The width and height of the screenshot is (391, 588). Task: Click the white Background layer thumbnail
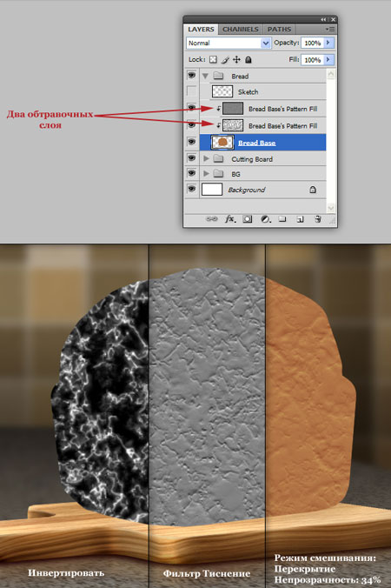point(212,190)
